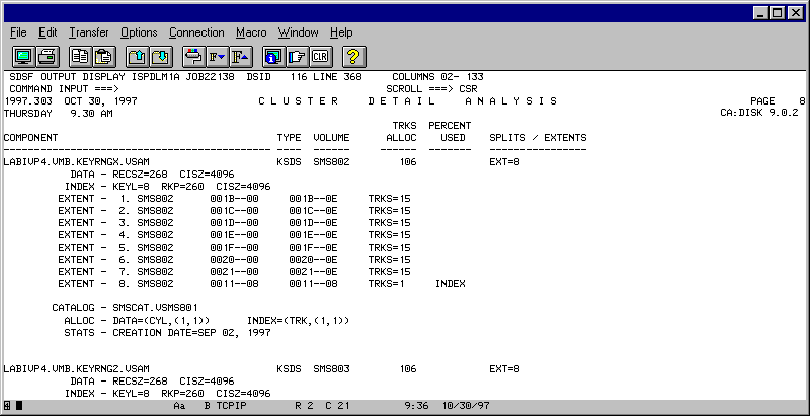Open the File menu

pyautogui.click(x=18, y=33)
